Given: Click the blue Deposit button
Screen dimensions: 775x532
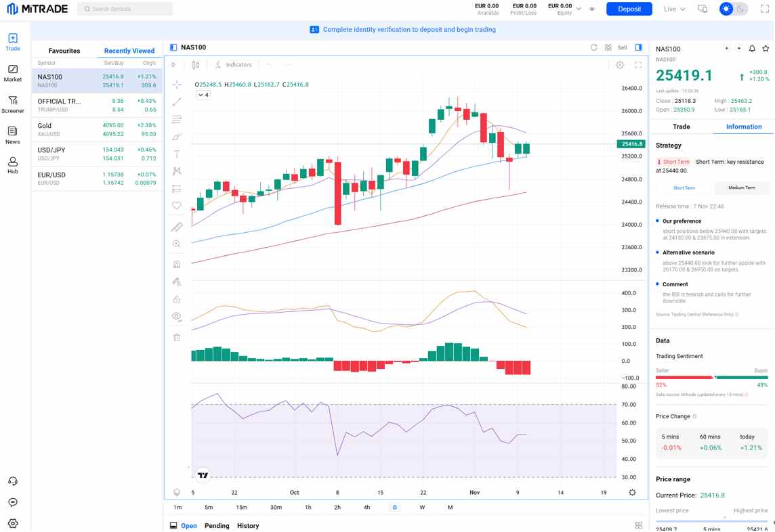Looking at the screenshot, I should point(629,9).
